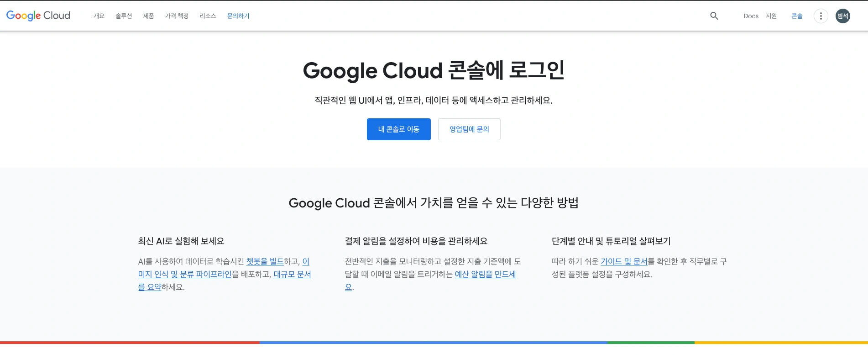Expand the 솔루션 navigation menu
The height and width of the screenshot is (355, 868).
(x=124, y=16)
